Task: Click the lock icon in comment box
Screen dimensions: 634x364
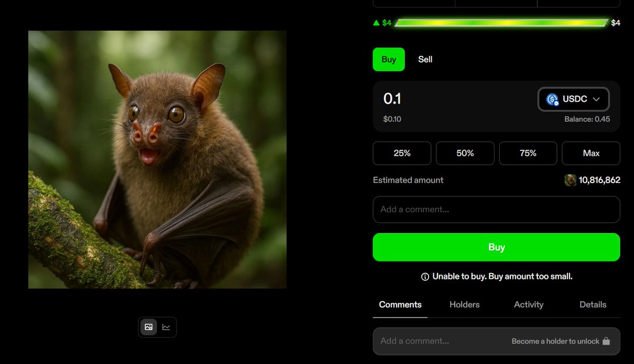Action: pyautogui.click(x=606, y=341)
